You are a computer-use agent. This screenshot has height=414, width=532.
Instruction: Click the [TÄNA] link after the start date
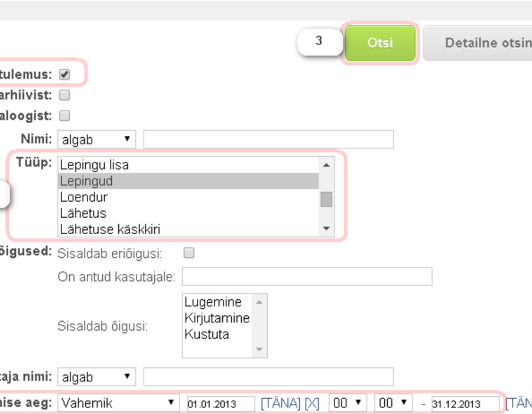coord(281,403)
